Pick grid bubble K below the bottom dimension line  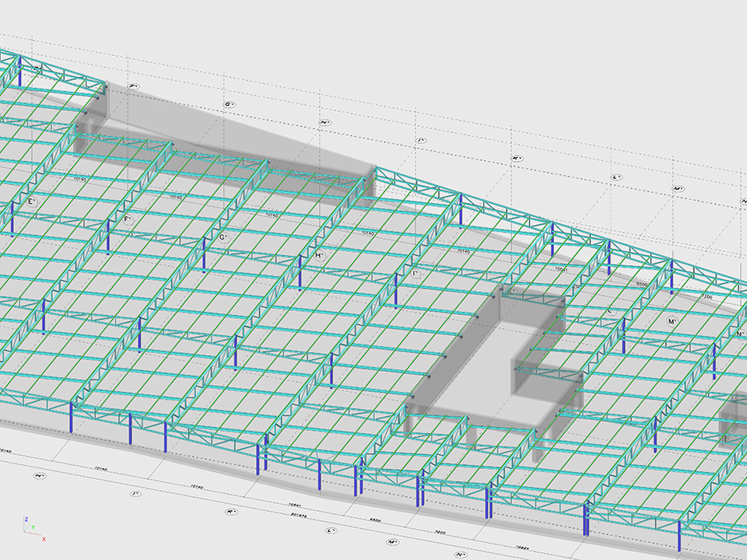pyautogui.click(x=231, y=512)
